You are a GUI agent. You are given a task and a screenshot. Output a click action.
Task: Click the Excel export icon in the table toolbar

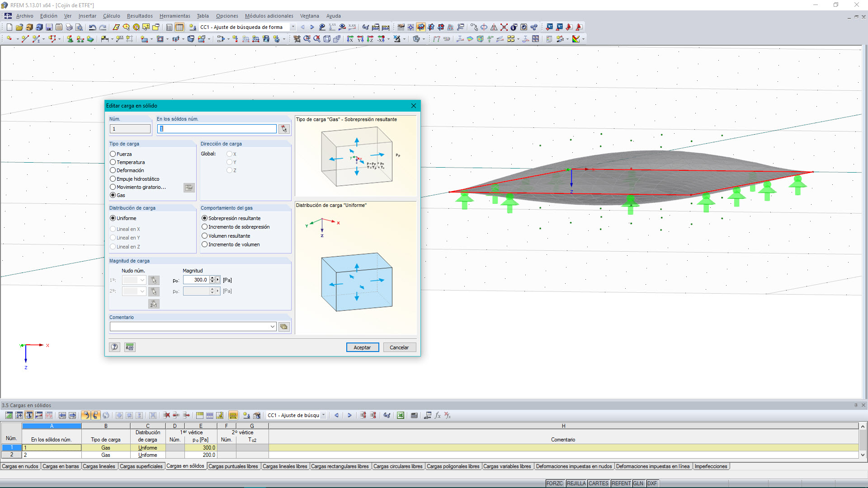coord(401,415)
